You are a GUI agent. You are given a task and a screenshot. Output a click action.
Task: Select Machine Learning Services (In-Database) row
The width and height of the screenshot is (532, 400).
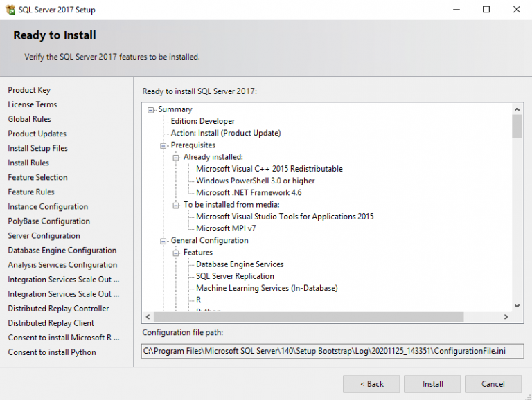point(267,288)
